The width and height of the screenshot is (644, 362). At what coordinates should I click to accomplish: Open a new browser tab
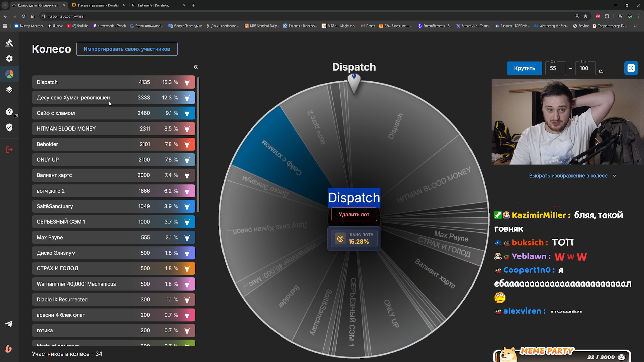193,5
